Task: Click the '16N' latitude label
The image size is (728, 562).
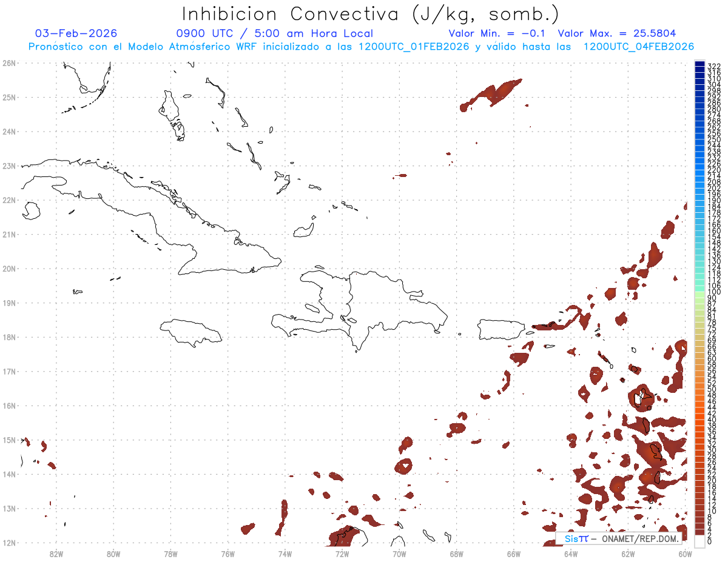Action: (x=9, y=406)
